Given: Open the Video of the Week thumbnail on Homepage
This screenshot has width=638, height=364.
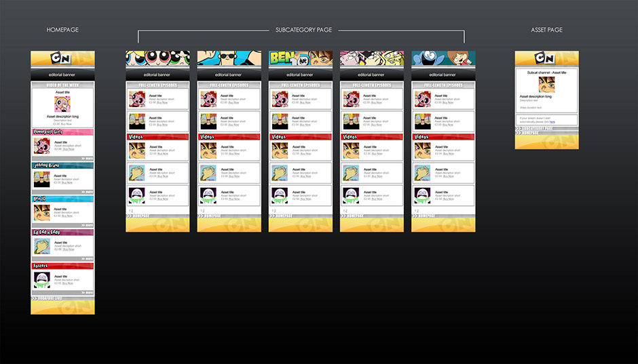Looking at the screenshot, I should click(62, 104).
